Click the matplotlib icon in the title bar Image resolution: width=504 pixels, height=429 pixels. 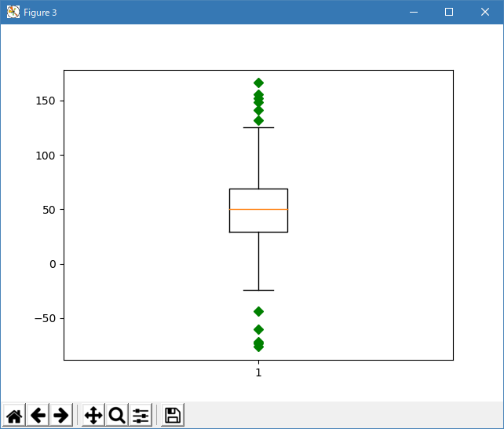[13, 13]
